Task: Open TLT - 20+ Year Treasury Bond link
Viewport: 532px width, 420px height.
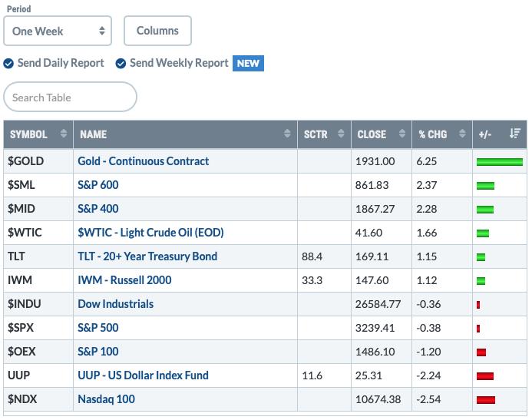Action: coord(147,256)
